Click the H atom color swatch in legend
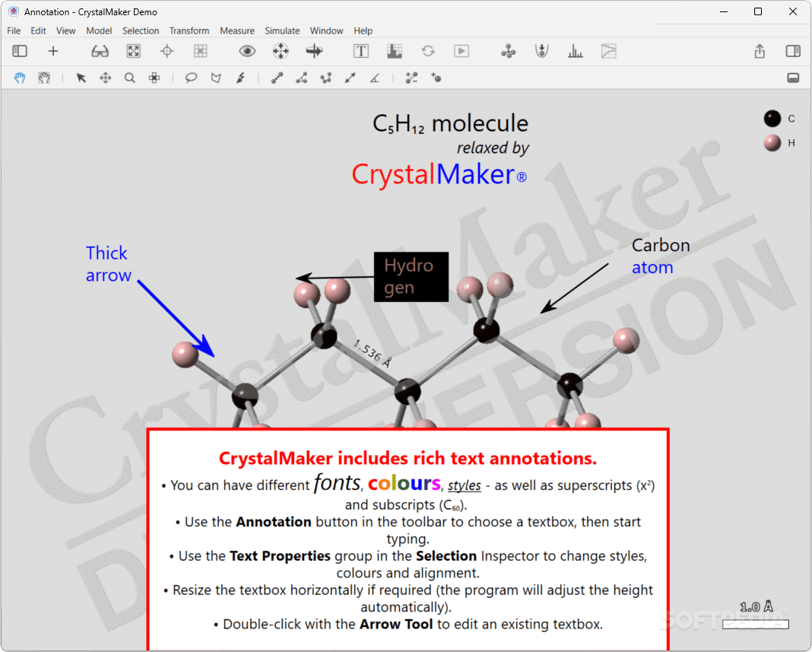 pos(772,143)
